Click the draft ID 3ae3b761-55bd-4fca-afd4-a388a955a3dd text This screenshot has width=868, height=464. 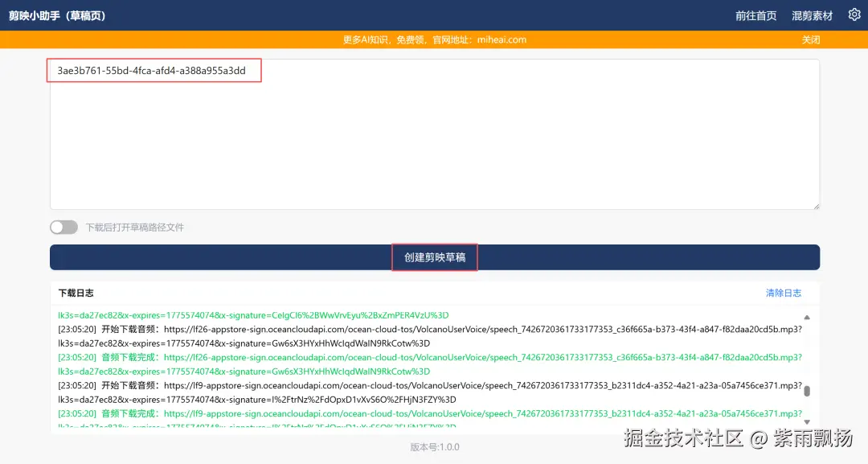point(151,71)
